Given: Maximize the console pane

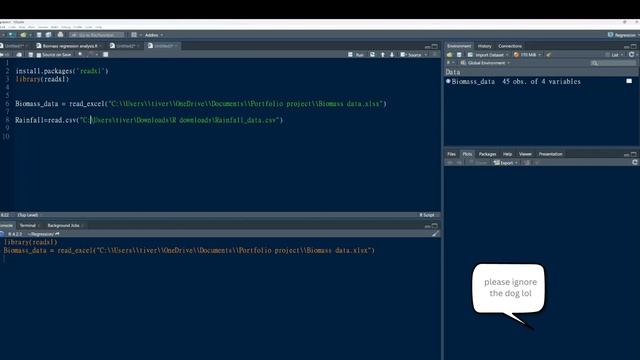Looking at the screenshot, I should [435, 225].
